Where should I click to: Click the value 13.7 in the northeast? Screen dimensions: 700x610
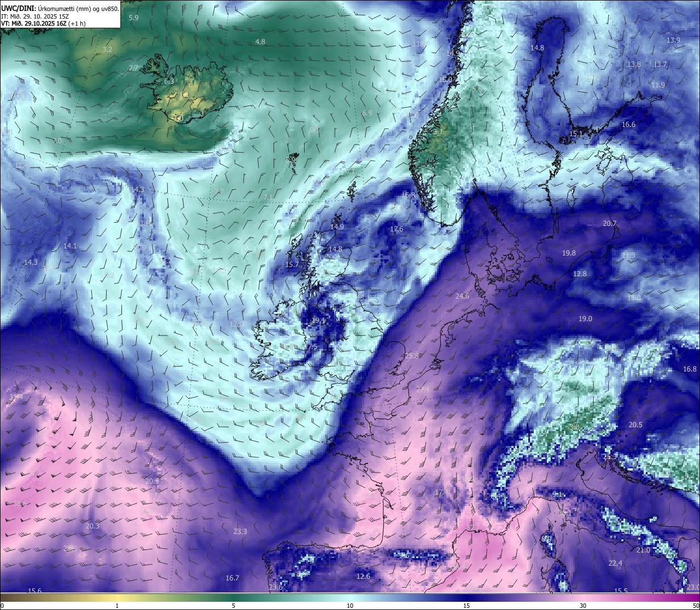[660, 65]
